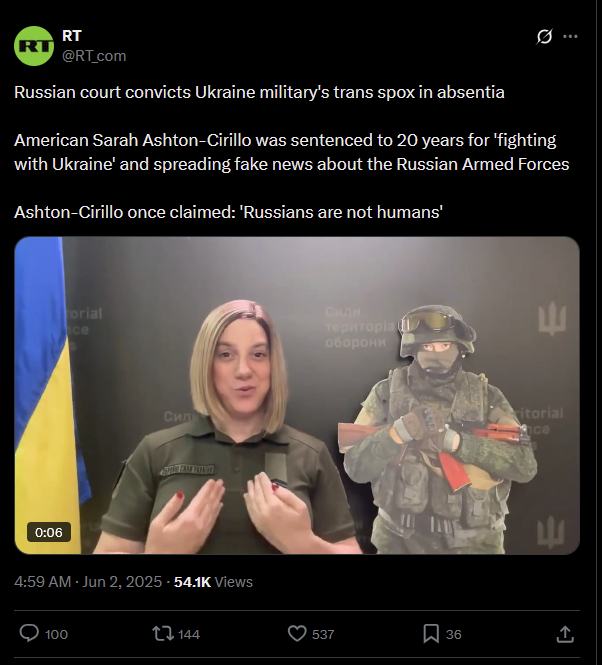Open the 4:59 AM Jun 2, 2025 timestamp
The height and width of the screenshot is (665, 602).
click(x=88, y=581)
